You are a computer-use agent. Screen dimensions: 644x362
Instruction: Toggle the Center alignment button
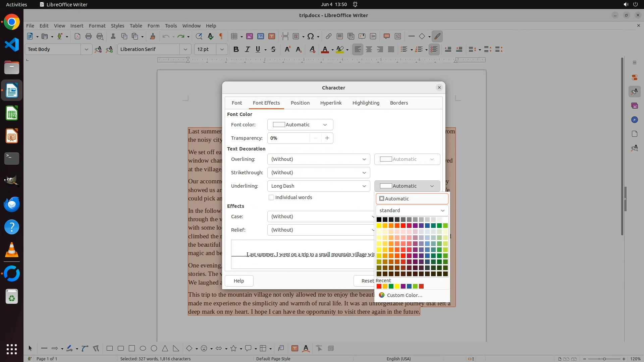click(x=369, y=49)
